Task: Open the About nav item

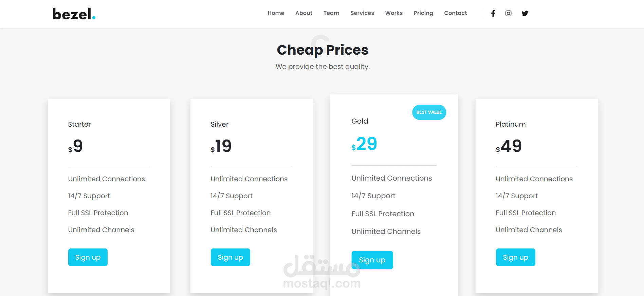Action: click(x=304, y=13)
